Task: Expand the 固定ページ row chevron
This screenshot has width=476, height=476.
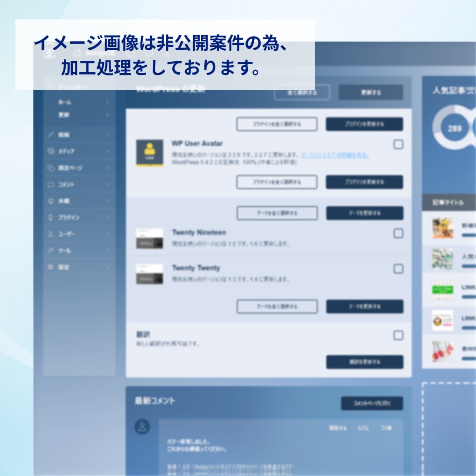Action: (x=108, y=168)
